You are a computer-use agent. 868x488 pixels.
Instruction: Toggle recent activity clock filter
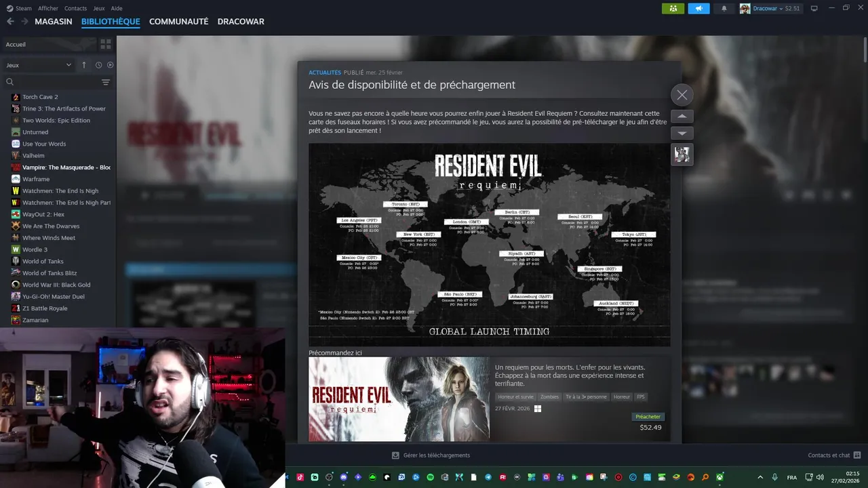(x=98, y=65)
